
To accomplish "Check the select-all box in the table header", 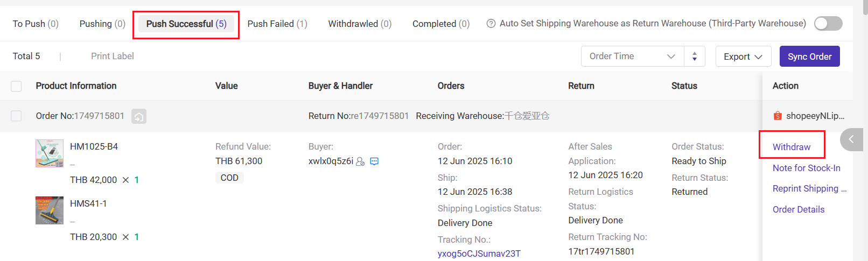I will 17,86.
